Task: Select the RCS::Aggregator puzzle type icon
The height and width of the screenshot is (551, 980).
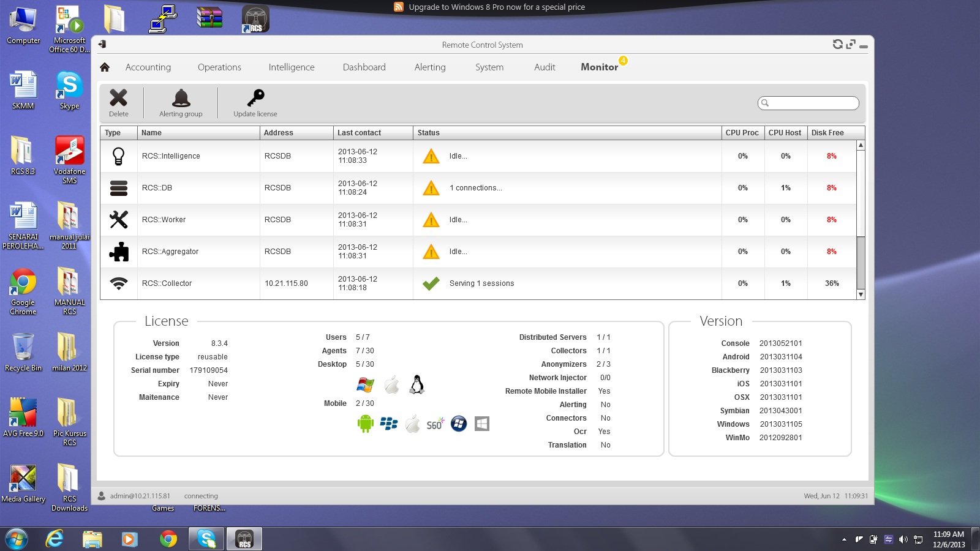Action: point(119,252)
